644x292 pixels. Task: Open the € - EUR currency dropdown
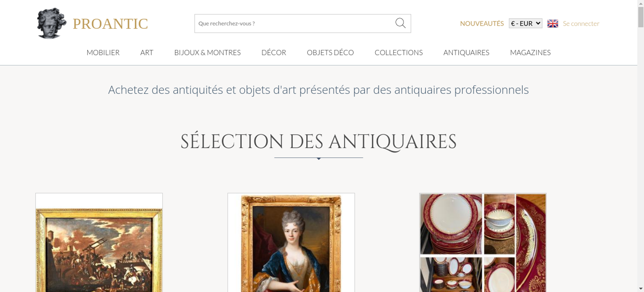(526, 23)
